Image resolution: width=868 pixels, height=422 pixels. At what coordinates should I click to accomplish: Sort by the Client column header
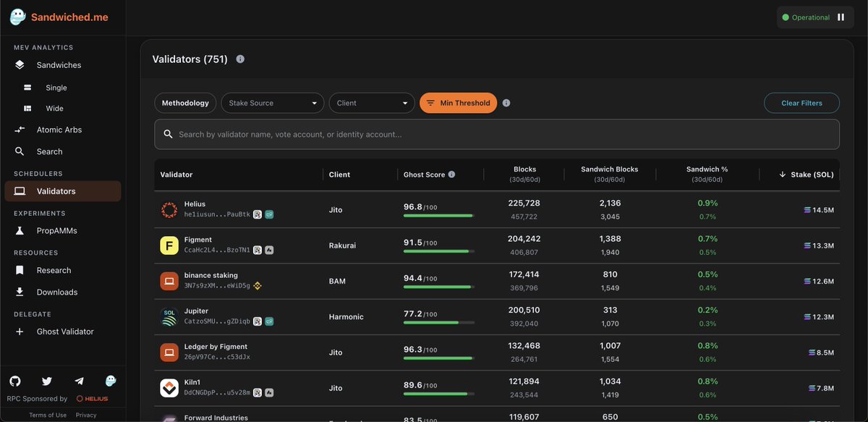coord(339,174)
